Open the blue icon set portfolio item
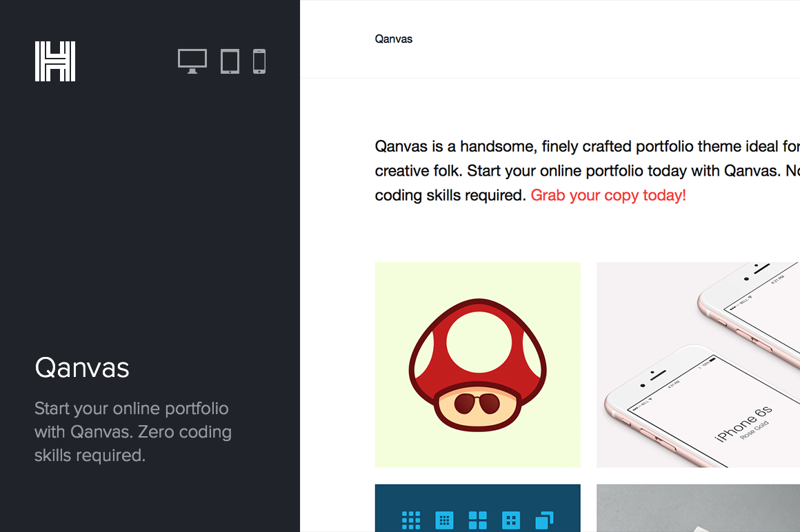This screenshot has height=532, width=800. pos(477,508)
